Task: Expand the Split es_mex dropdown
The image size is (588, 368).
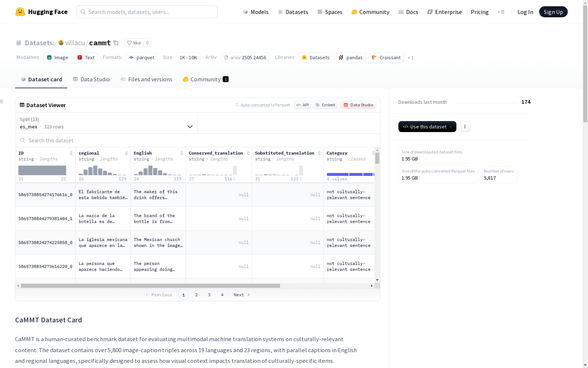Action: coord(107,123)
